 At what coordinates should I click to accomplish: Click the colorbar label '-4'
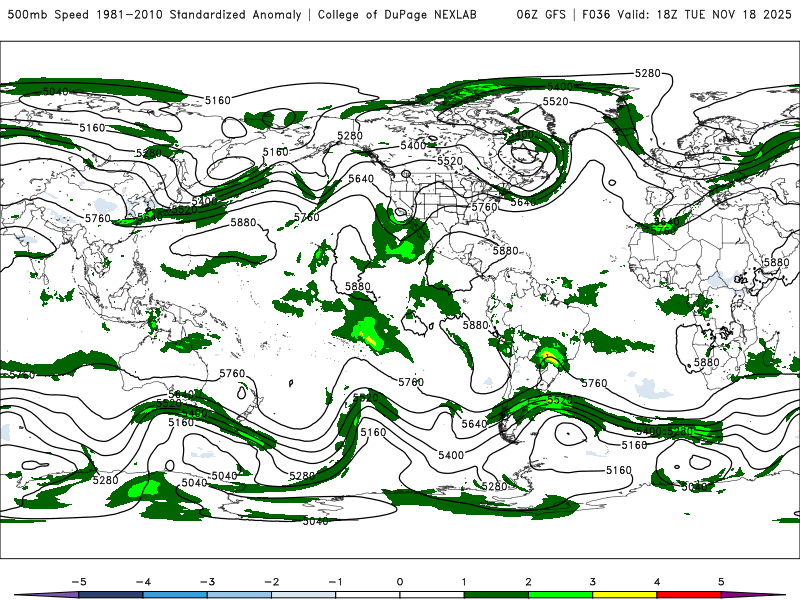(x=143, y=582)
